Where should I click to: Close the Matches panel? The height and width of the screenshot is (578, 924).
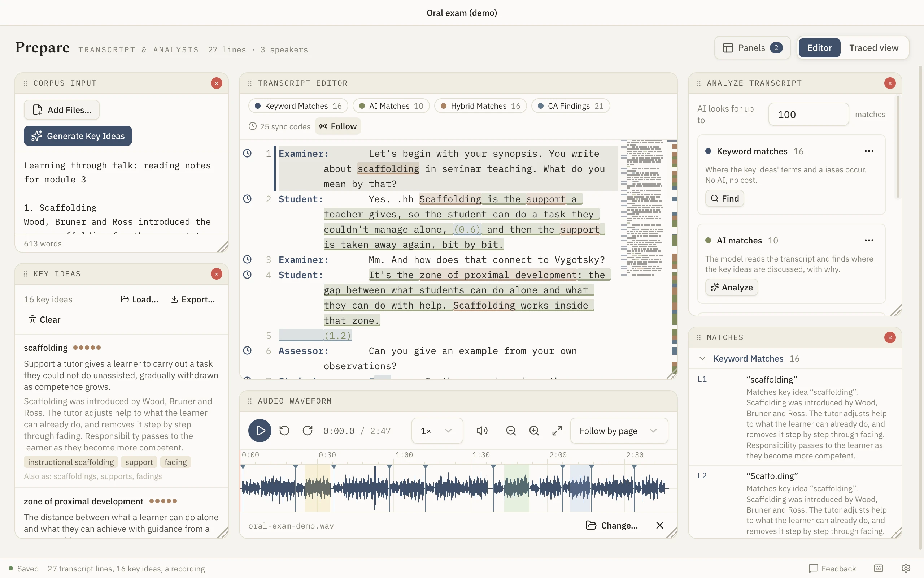[890, 337]
